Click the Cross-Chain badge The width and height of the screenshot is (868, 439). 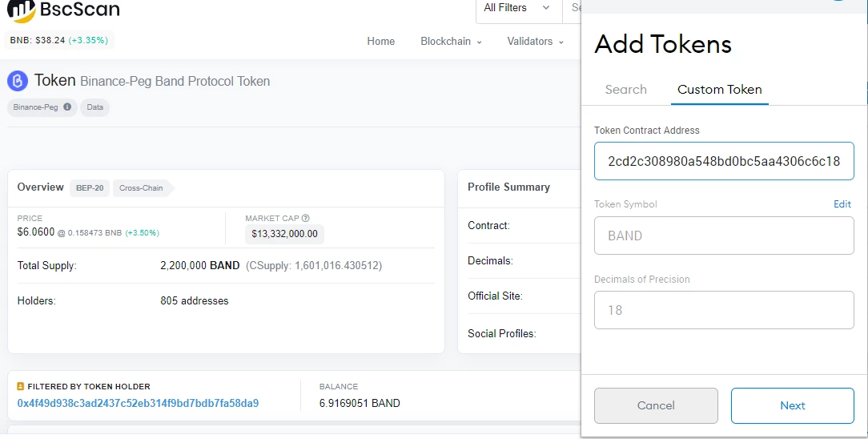[x=143, y=187]
